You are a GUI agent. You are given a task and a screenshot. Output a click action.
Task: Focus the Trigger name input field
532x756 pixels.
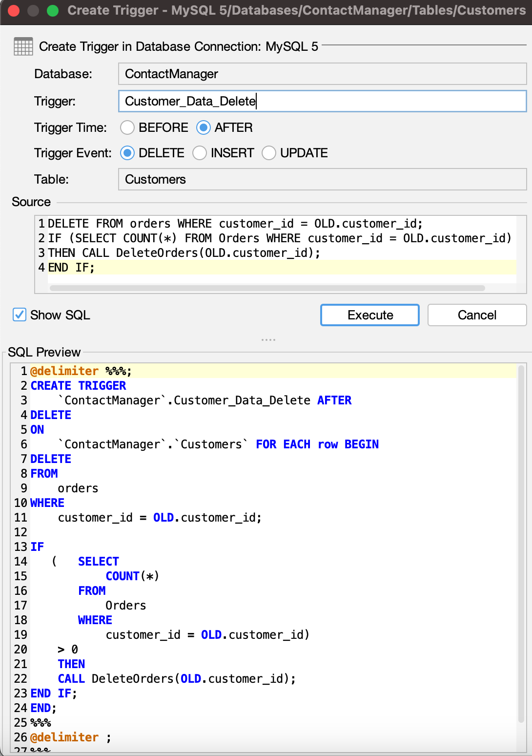[x=322, y=101]
